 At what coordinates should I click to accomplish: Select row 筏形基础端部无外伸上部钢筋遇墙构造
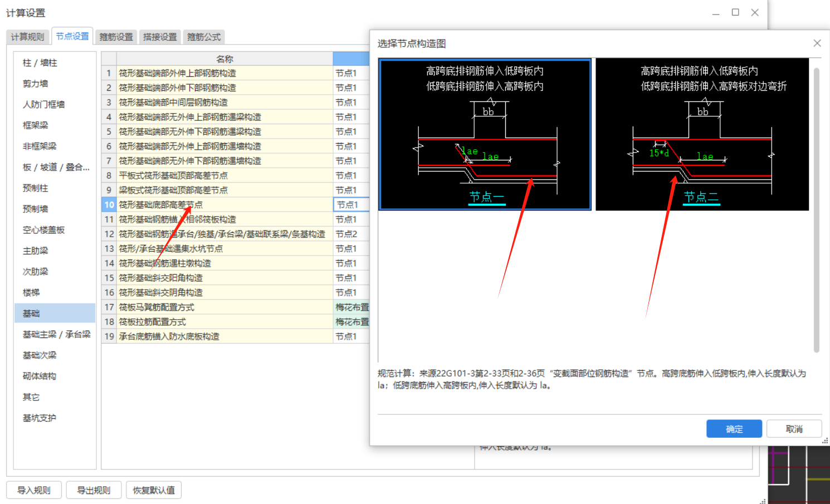pyautogui.click(x=224, y=146)
